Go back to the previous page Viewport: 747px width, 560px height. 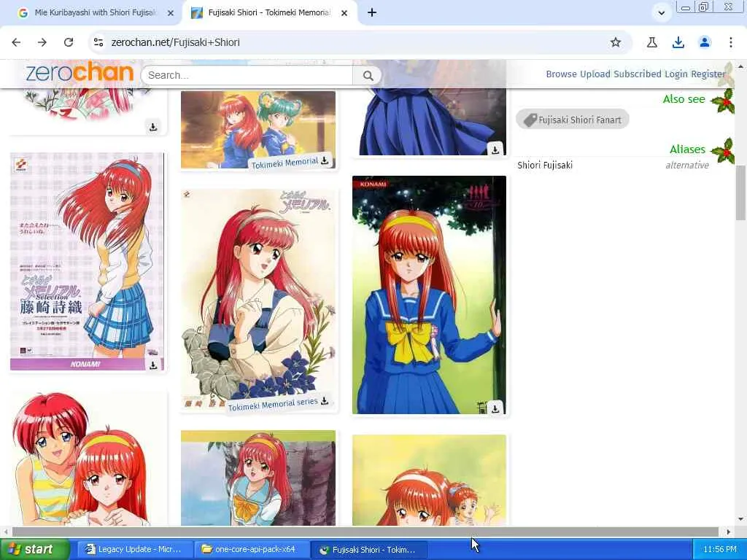point(16,42)
